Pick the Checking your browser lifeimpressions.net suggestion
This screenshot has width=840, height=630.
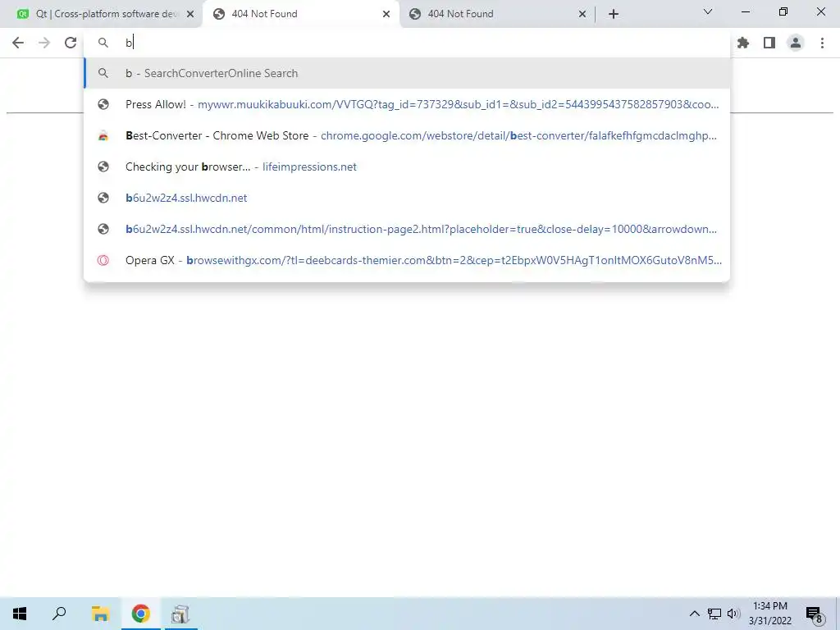[x=407, y=167]
